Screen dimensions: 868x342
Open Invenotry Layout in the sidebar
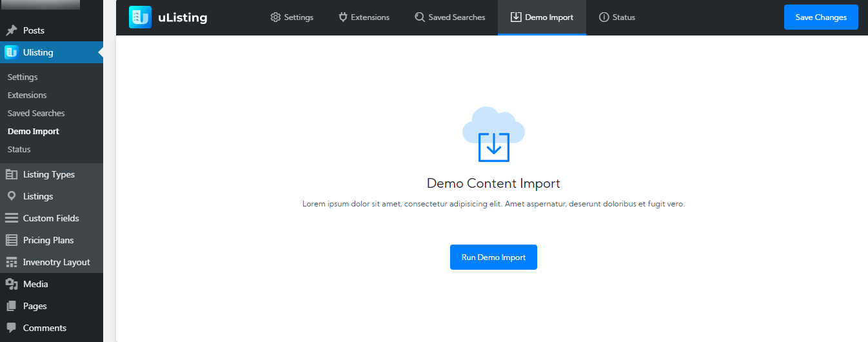pos(52,262)
